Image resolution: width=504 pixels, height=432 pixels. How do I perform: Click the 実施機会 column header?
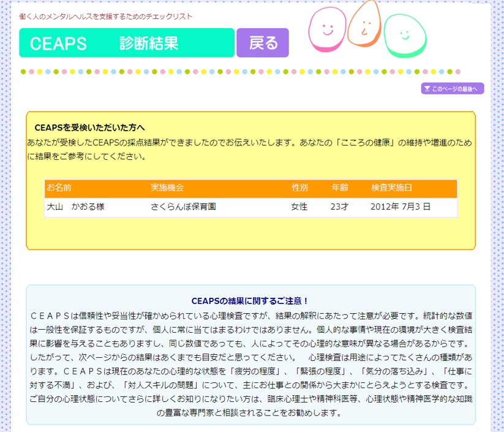coord(167,188)
